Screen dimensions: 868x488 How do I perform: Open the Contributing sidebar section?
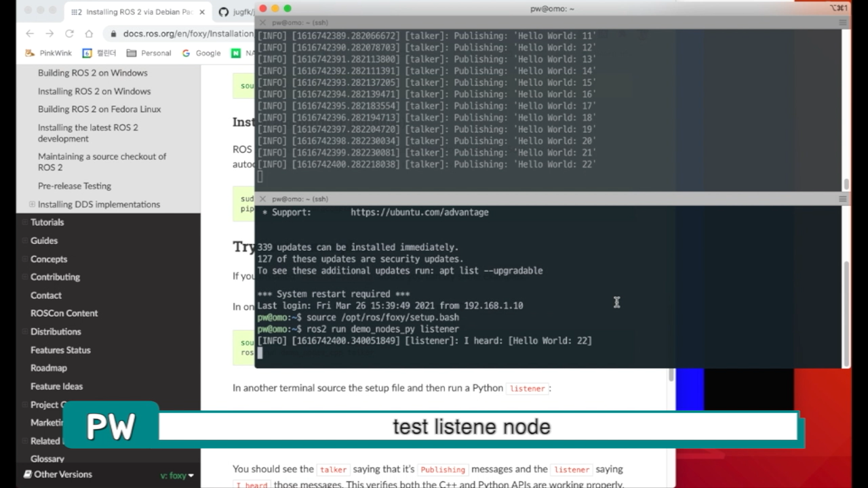tap(55, 277)
